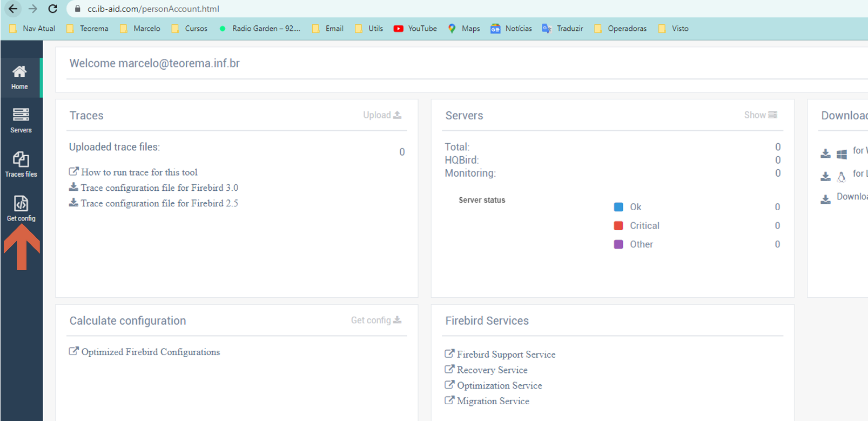This screenshot has height=421, width=868.
Task: Open Get config in the sidebar
Action: pyautogui.click(x=21, y=209)
